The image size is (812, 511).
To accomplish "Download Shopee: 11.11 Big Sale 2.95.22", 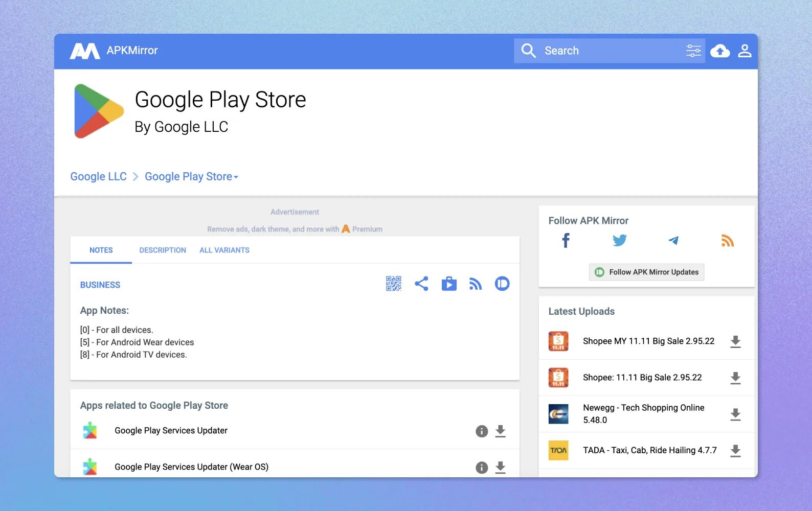I will (x=735, y=378).
